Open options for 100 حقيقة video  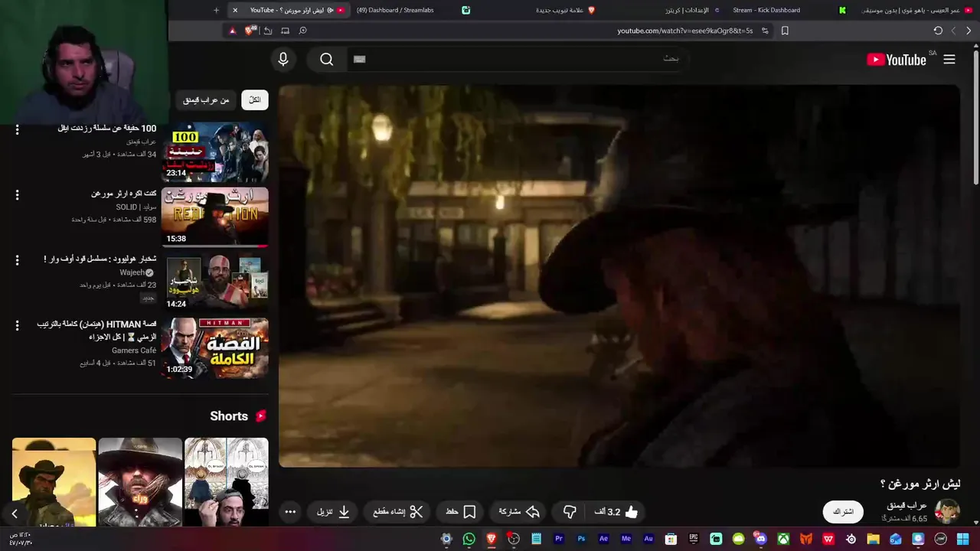(x=17, y=129)
